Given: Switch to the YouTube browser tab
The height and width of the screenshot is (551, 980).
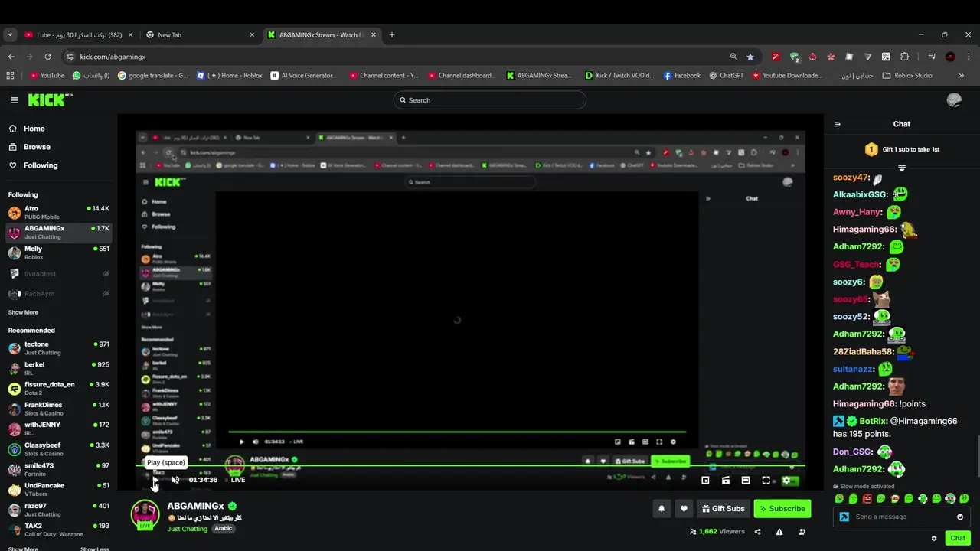Looking at the screenshot, I should [79, 34].
